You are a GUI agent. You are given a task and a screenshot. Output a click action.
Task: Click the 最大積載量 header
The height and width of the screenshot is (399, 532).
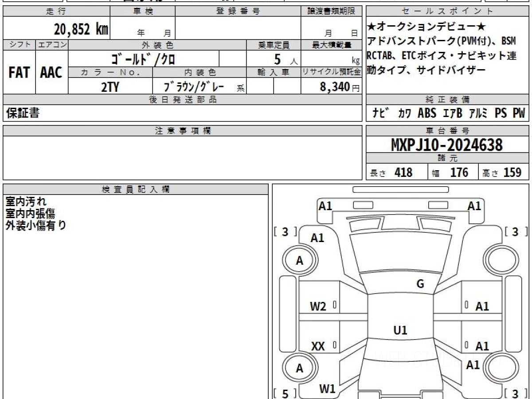pos(332,45)
